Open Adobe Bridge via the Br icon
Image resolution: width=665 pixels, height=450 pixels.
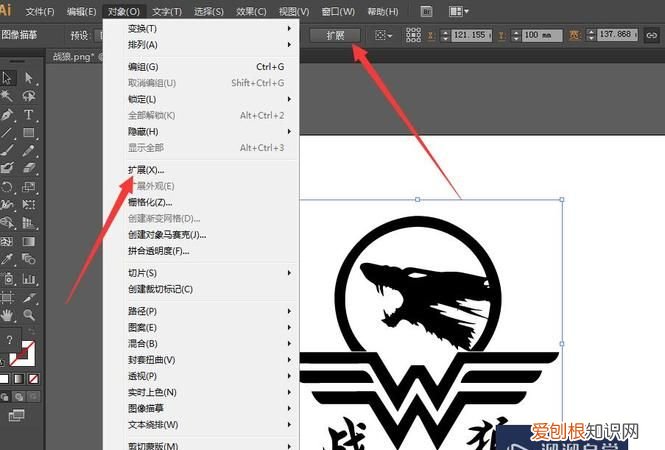tap(427, 11)
